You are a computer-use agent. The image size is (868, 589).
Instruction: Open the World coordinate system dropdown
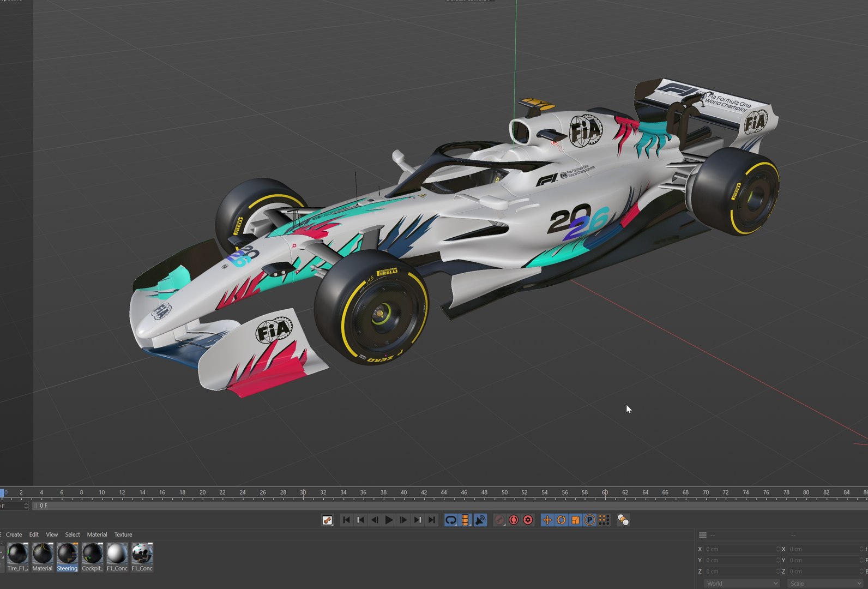pos(742,584)
